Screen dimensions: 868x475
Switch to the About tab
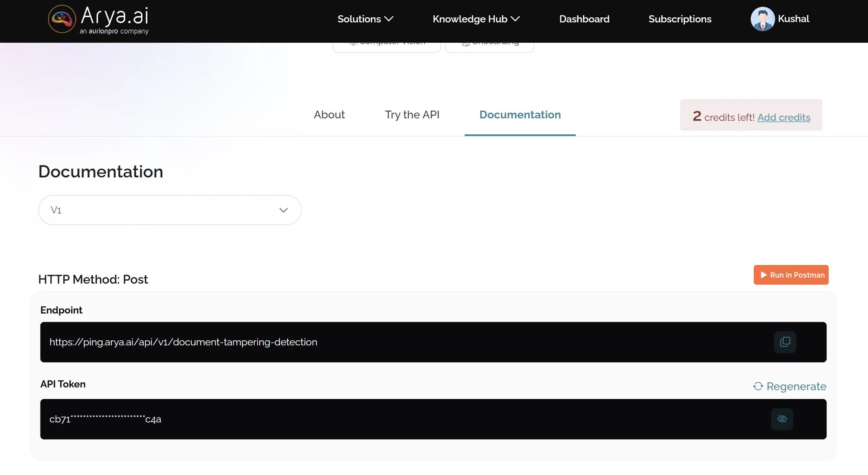pyautogui.click(x=329, y=114)
